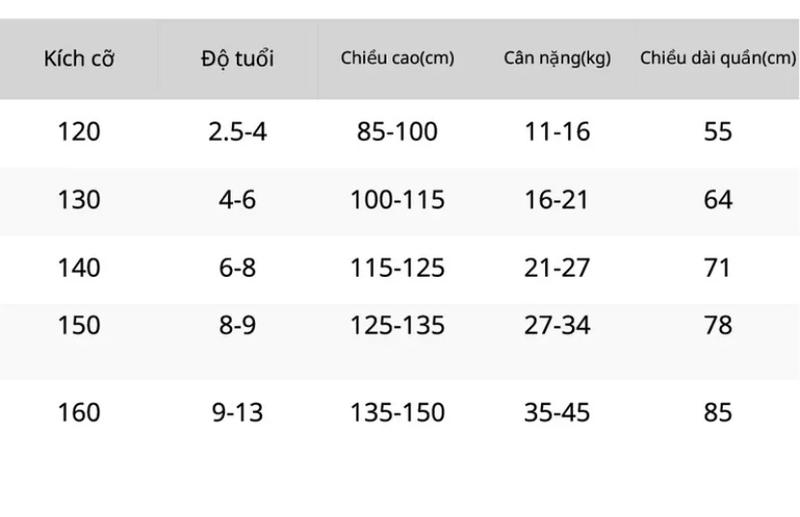Image resolution: width=800 pixels, height=517 pixels.
Task: Click the Cân nặng(kg) header
Action: click(557, 58)
